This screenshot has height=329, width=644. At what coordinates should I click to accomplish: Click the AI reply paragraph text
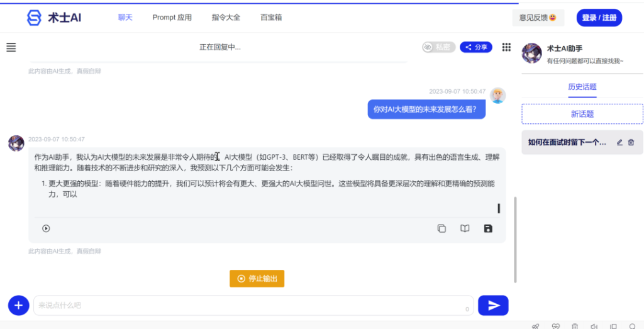click(267, 162)
